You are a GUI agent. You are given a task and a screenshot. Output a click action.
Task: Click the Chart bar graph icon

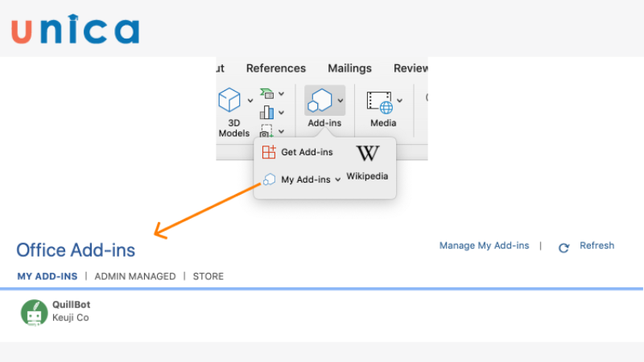[266, 112]
